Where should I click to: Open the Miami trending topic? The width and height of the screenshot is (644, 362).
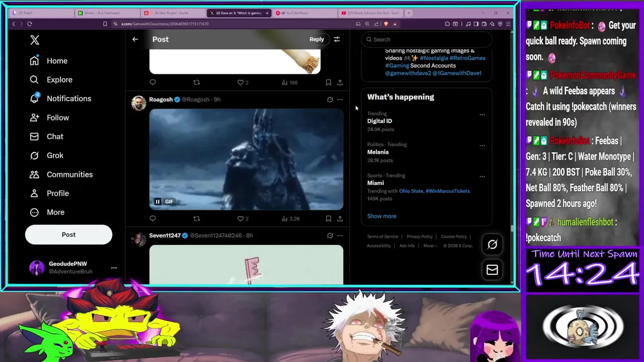tap(375, 183)
